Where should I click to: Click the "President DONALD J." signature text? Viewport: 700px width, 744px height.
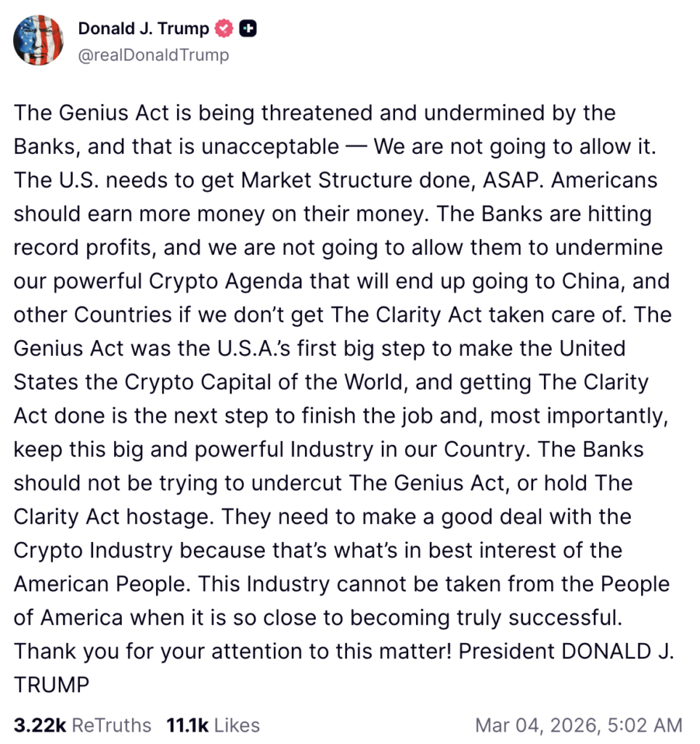(x=566, y=651)
